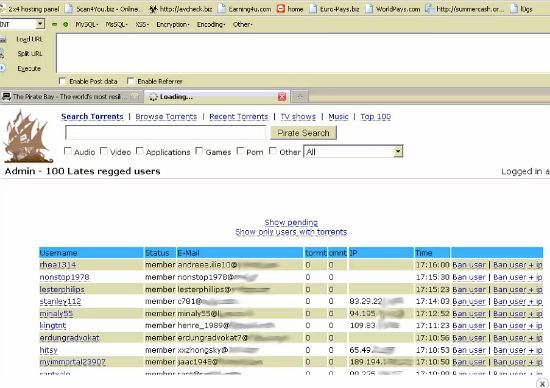The image size is (550, 388).
Task: Open username nonstop1978 profile
Action: pos(65,277)
